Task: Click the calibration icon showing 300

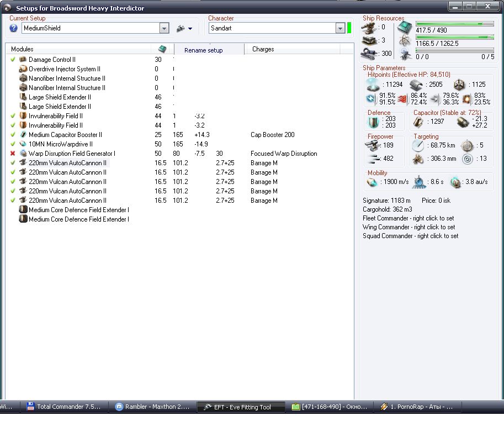Action: coord(368,54)
